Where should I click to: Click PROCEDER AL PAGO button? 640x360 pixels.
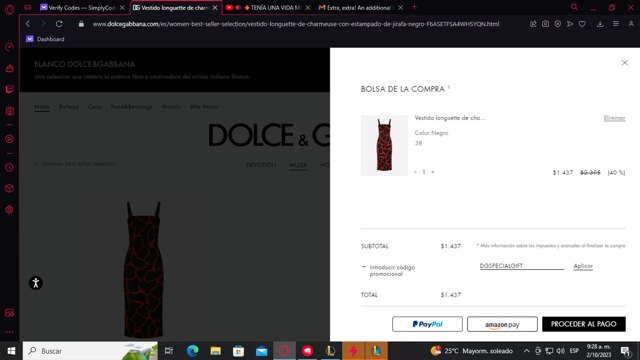pyautogui.click(x=584, y=324)
